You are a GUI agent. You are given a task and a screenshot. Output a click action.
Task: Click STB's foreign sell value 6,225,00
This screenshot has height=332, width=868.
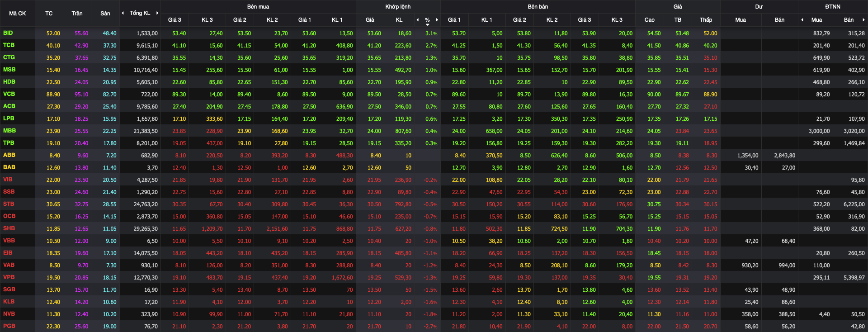[x=854, y=204]
